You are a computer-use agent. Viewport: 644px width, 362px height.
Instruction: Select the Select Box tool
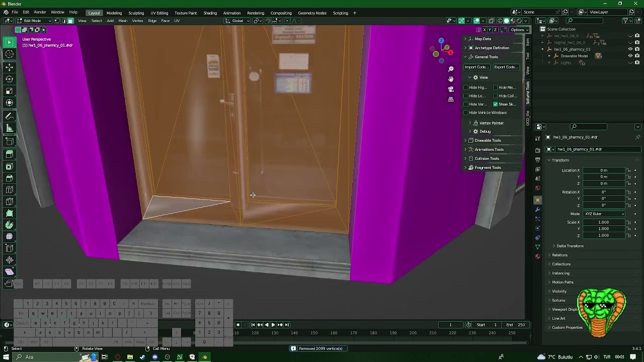[x=9, y=42]
